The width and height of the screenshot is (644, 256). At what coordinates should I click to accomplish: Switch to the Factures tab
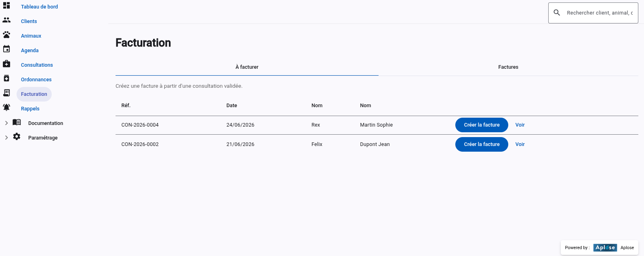508,67
